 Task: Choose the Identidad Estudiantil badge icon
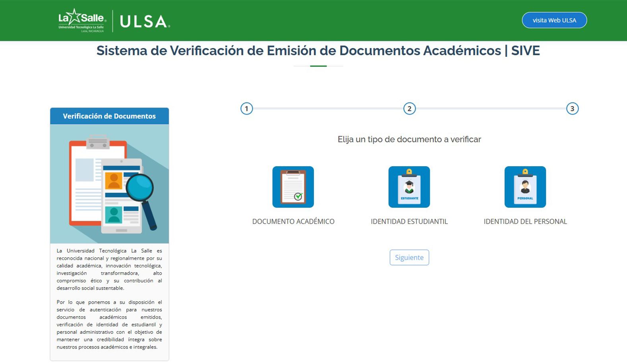(x=409, y=187)
